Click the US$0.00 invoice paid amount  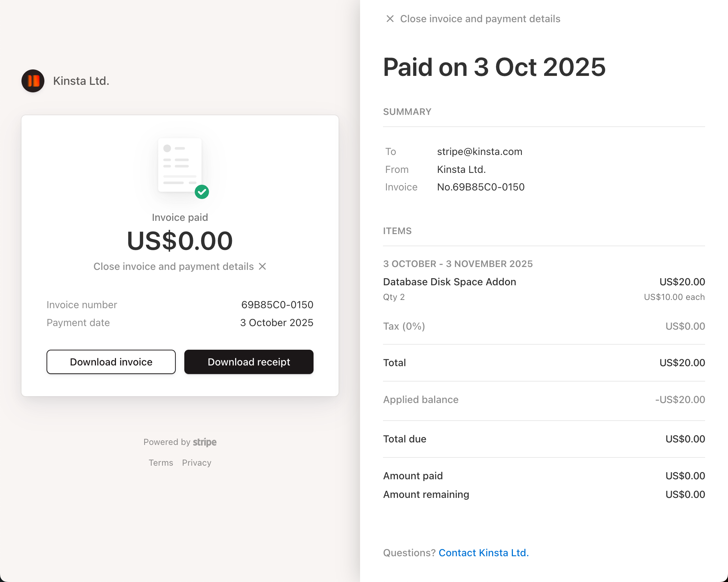[x=180, y=241]
